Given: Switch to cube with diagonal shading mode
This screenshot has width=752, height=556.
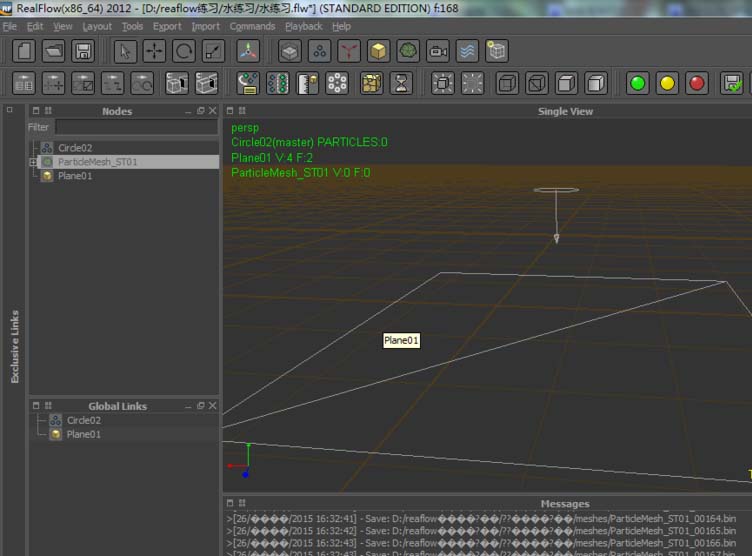Looking at the screenshot, I should pos(536,83).
